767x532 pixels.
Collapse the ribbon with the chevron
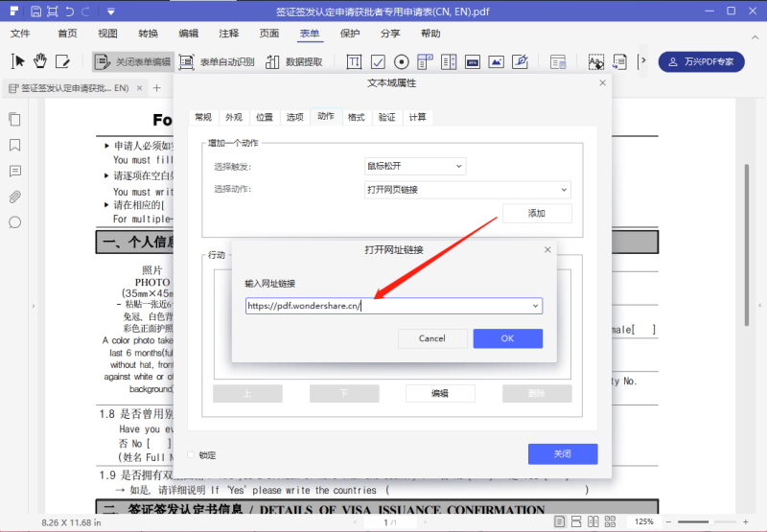[755, 37]
